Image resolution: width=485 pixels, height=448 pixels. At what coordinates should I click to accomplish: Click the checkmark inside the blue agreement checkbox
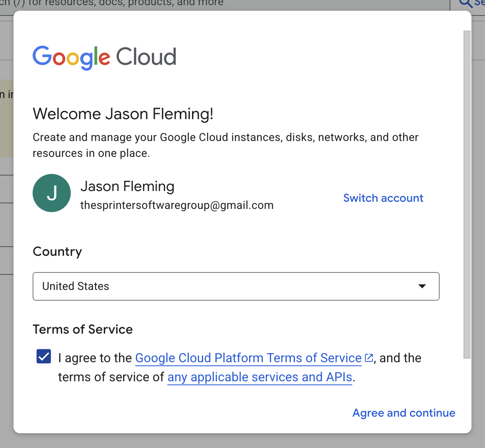(43, 357)
